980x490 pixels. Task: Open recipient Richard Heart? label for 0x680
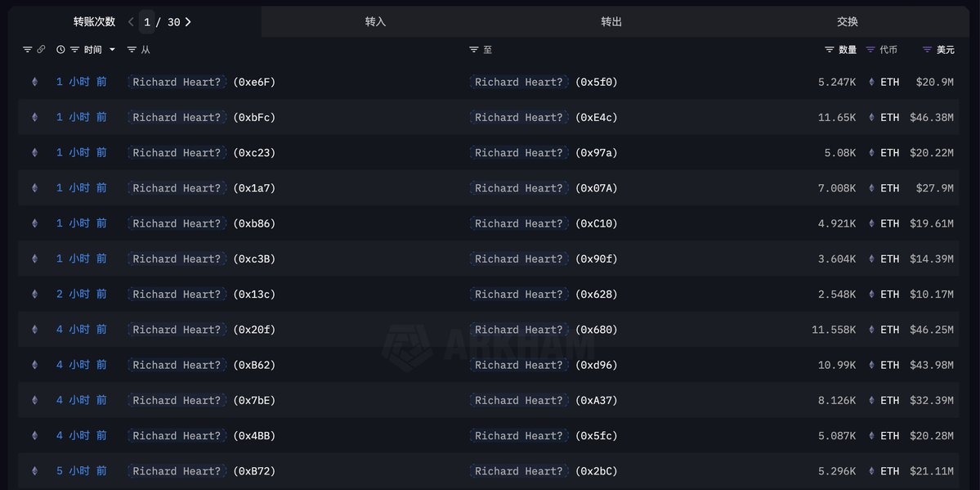519,330
